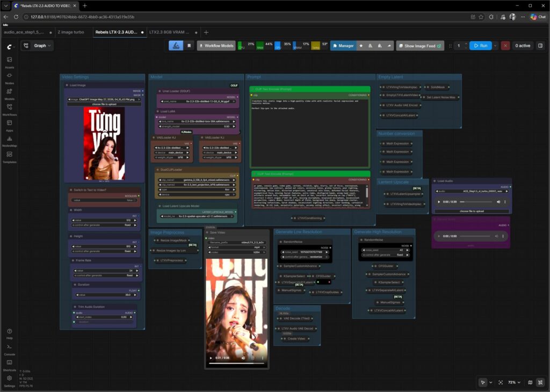Toggle DualCLIPLoader node collapse dot

pos(157,170)
